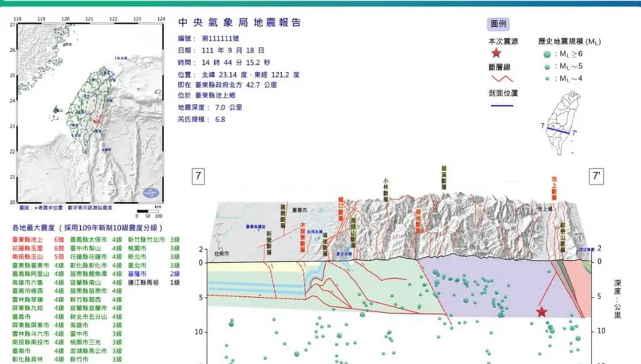Click the small ML~4 green dot legend

click(547, 79)
